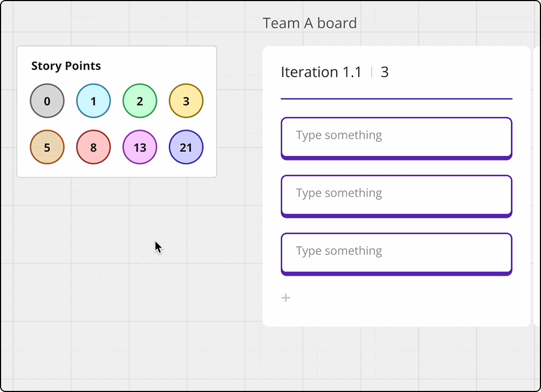
Task: Pick the green 2 story point circle
Action: click(140, 101)
